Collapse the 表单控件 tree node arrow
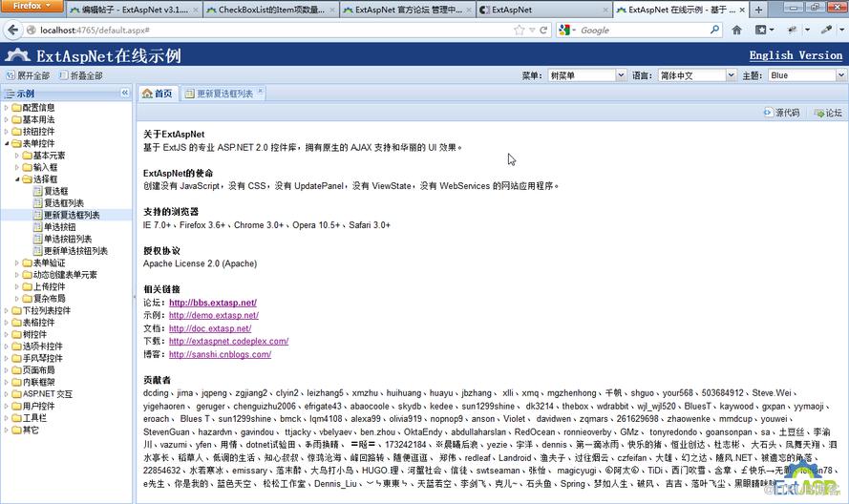This screenshot has width=849, height=504. 7,143
